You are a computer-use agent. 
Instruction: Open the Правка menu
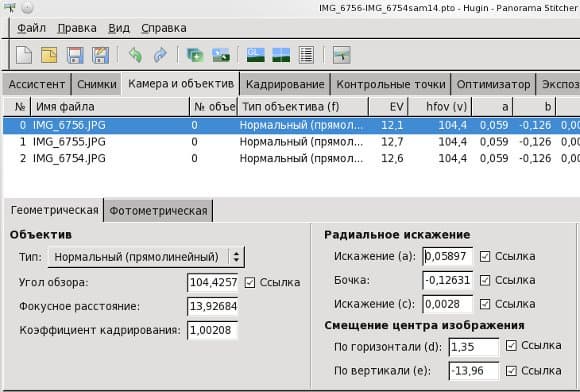[77, 28]
